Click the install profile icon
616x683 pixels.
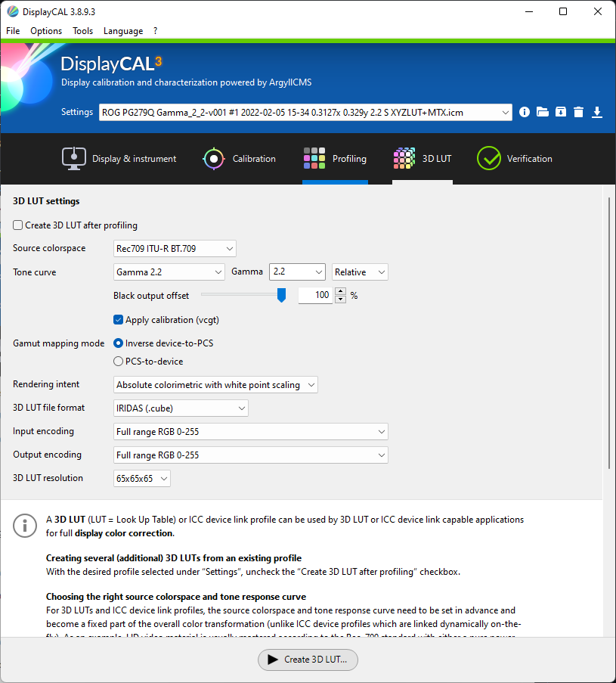click(x=561, y=113)
